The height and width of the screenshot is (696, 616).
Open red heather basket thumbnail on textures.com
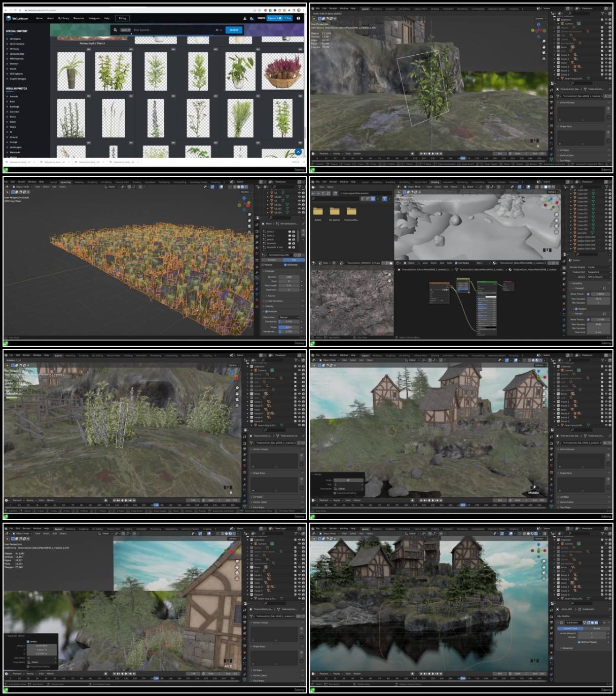point(282,71)
